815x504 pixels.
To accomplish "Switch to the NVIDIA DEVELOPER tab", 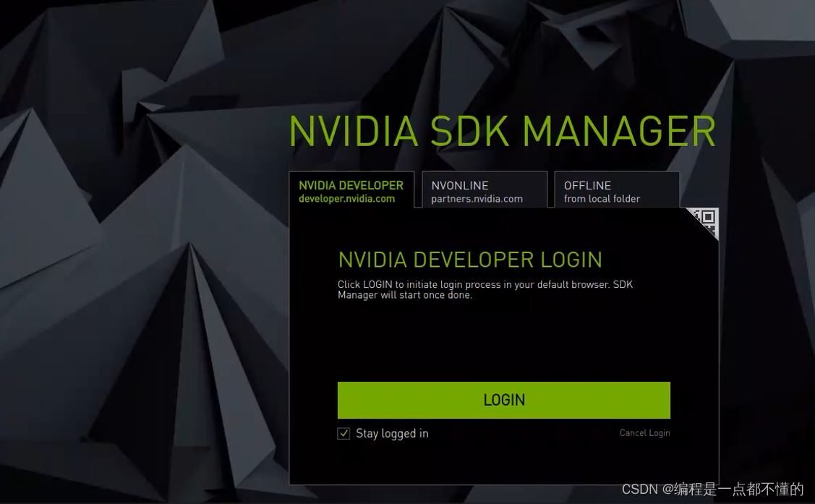I will 351,189.
